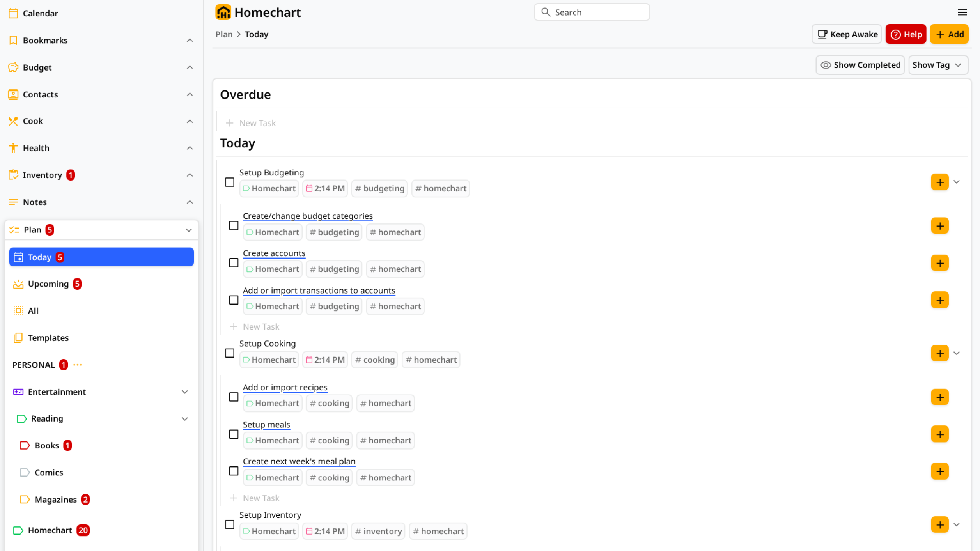Click the red Books tag icon
The width and height of the screenshot is (980, 551).
click(25, 445)
